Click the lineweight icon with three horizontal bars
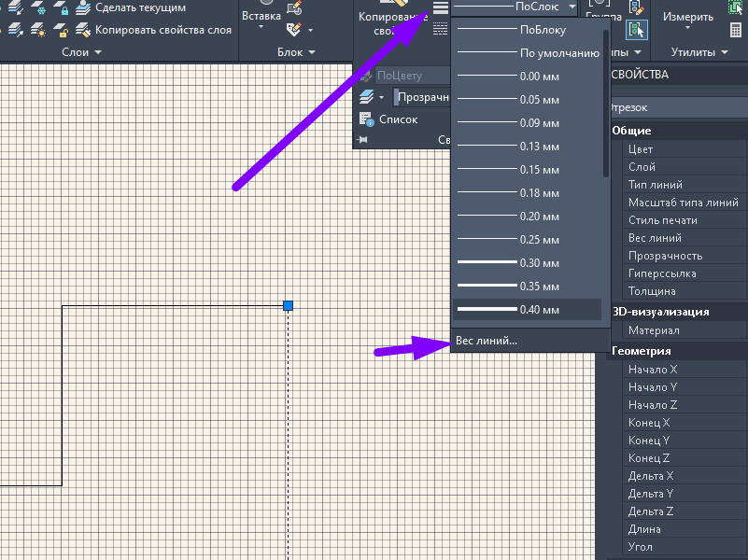This screenshot has height=560, width=748. tap(441, 8)
